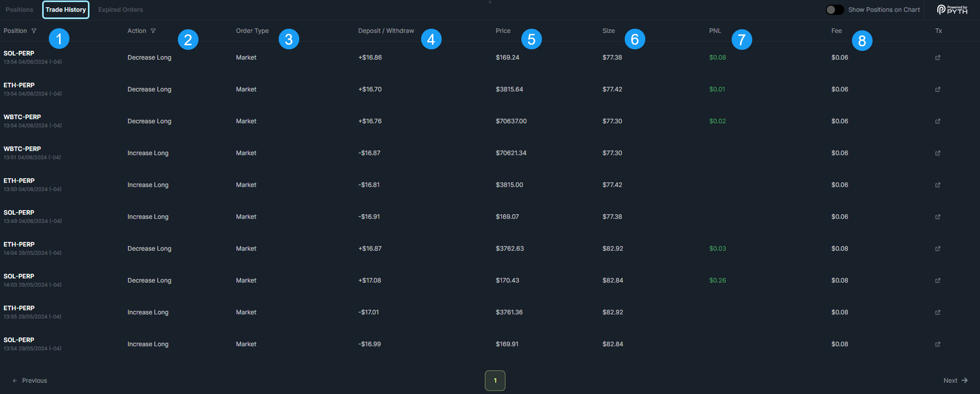Open transaction link for ETH-PERP $3815.64 trade

[937, 89]
